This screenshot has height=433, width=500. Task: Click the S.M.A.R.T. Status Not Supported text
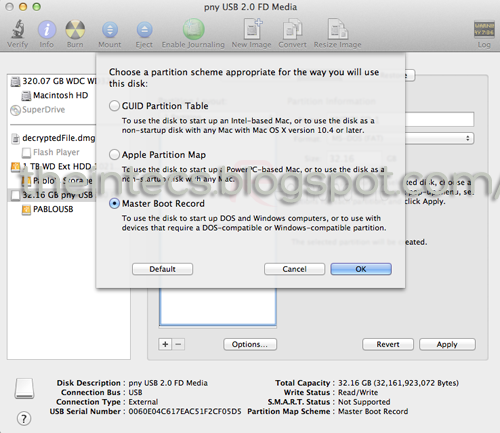coord(364,402)
